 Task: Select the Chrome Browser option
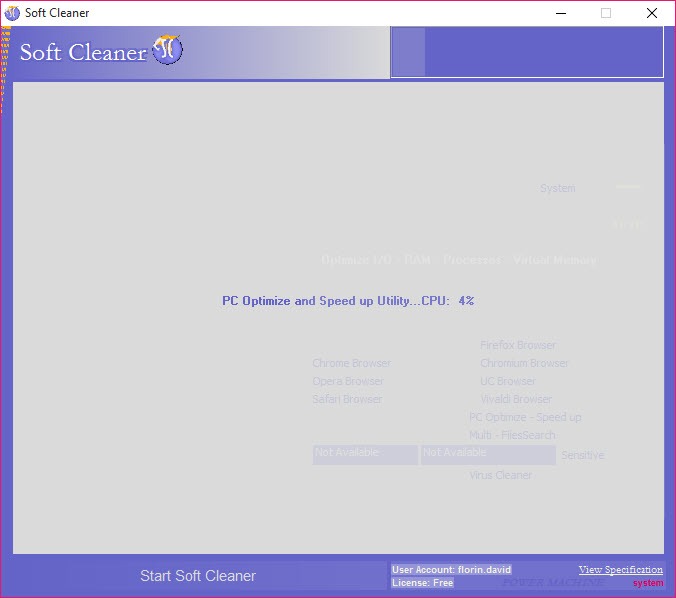351,364
